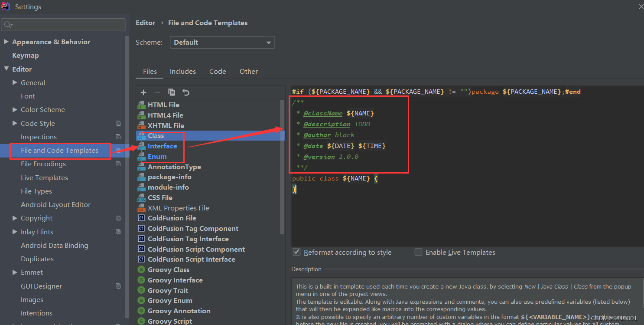Click the CSS File template icon
Viewport: 644px width, 325px height.
(141, 198)
